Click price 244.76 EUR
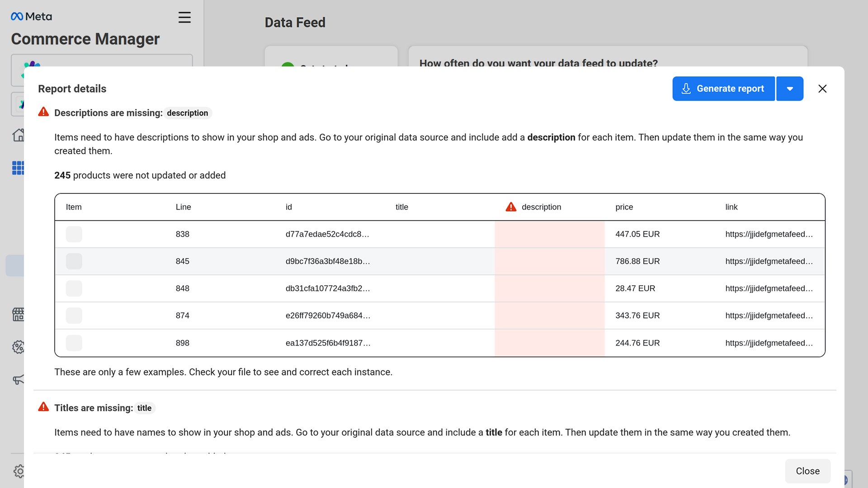The width and height of the screenshot is (868, 488). 637,343
